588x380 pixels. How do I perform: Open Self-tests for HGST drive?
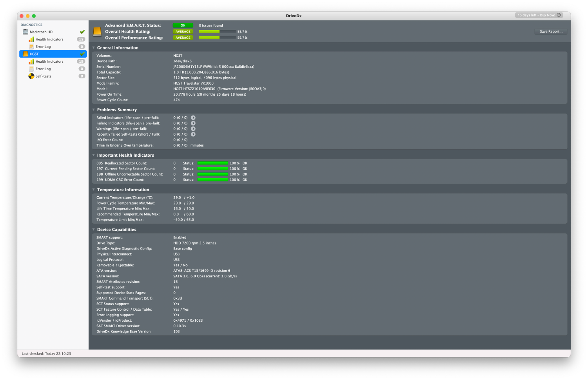pos(43,76)
